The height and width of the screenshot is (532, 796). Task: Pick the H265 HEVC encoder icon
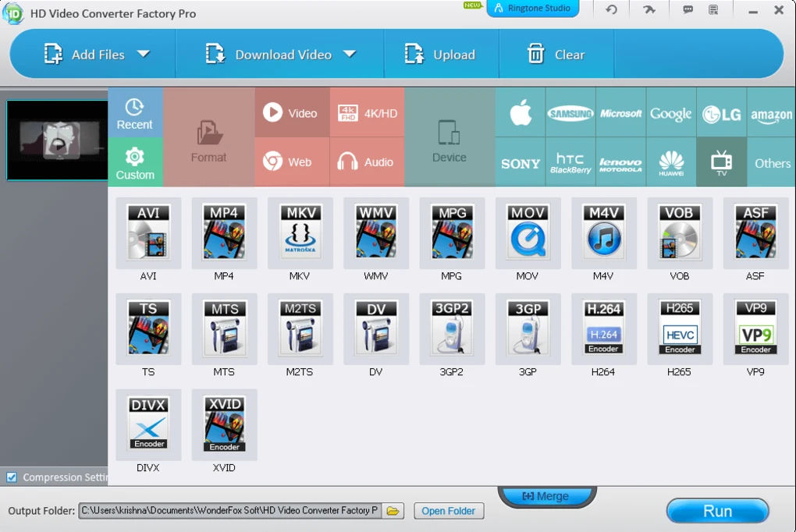679,328
